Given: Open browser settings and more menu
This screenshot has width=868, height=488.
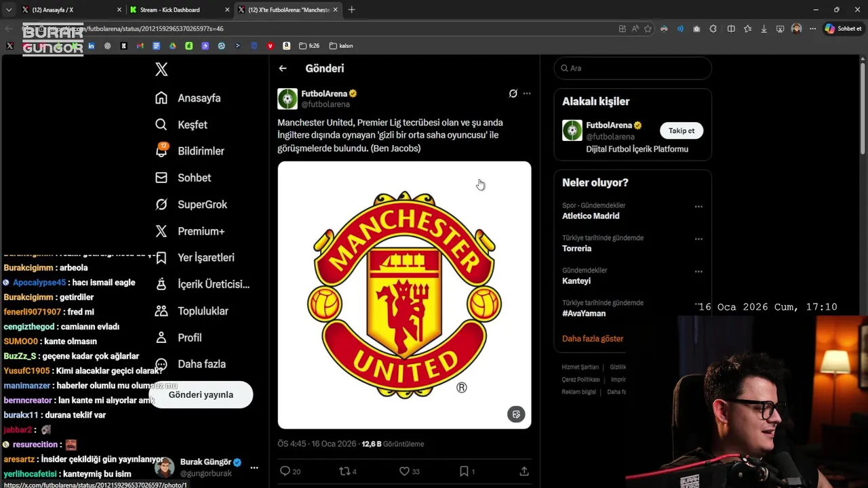Looking at the screenshot, I should point(812,28).
